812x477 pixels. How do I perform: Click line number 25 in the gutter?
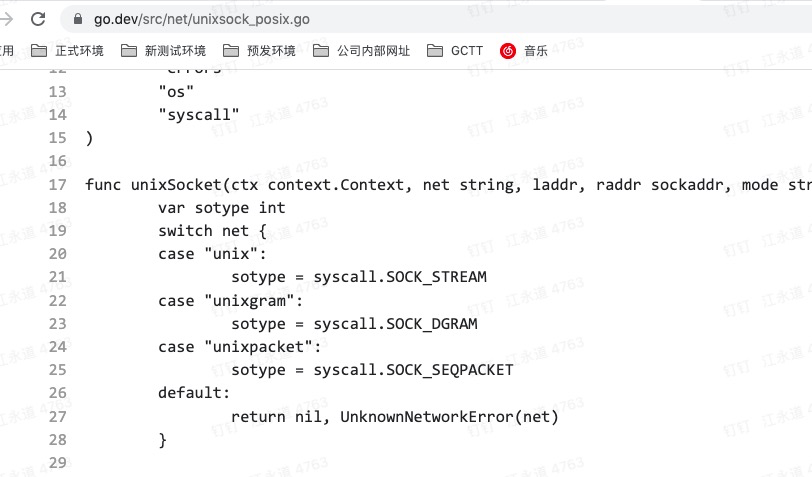[x=57, y=370]
